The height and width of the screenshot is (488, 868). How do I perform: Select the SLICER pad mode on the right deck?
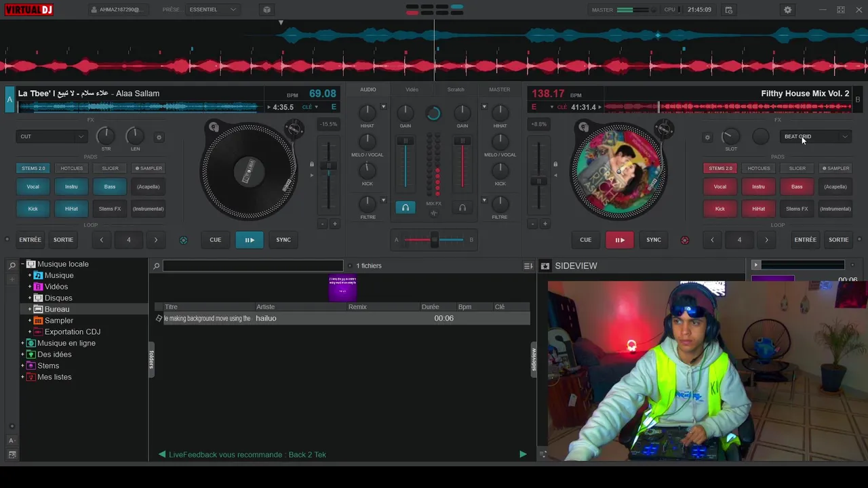pyautogui.click(x=797, y=168)
